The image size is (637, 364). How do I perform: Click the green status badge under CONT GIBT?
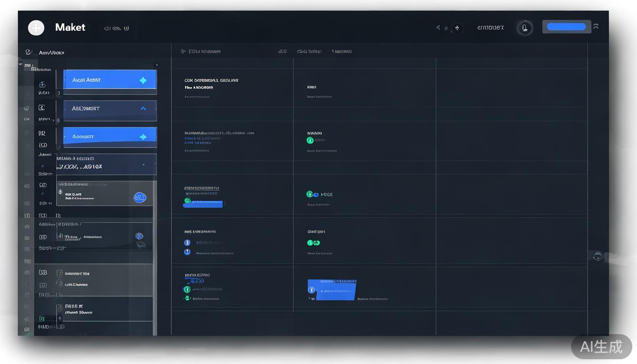[x=313, y=243]
